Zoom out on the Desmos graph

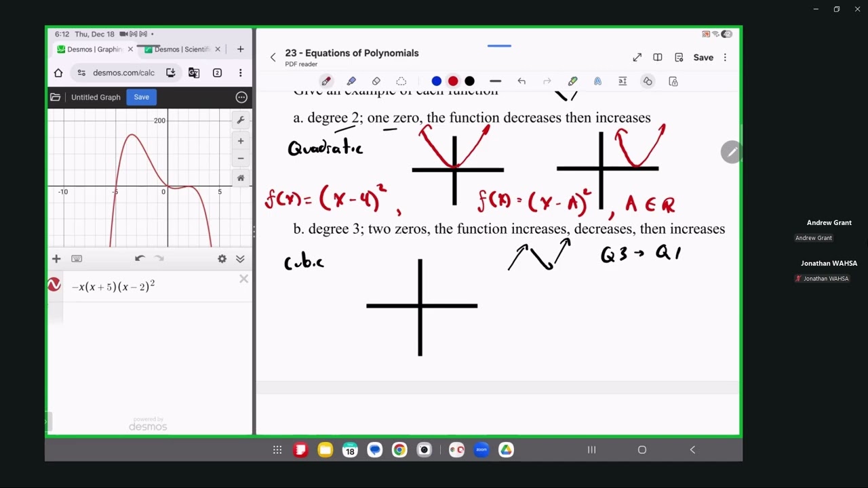tap(241, 158)
